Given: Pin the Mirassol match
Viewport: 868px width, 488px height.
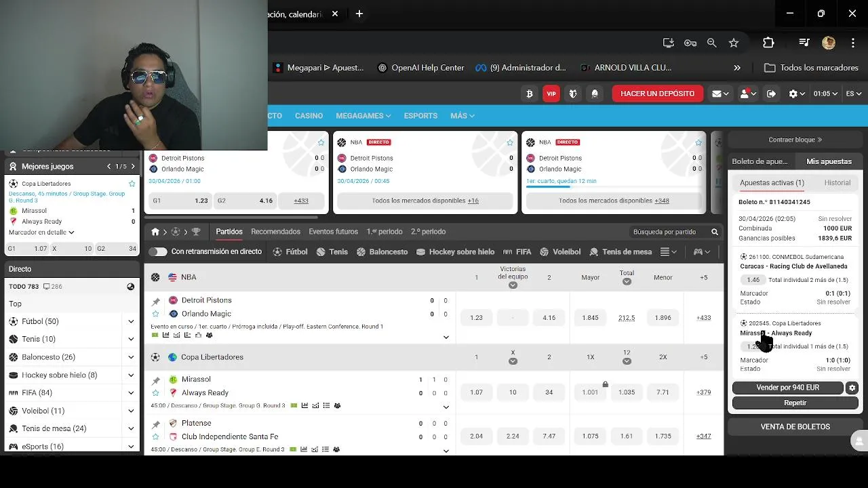Looking at the screenshot, I should [x=155, y=380].
